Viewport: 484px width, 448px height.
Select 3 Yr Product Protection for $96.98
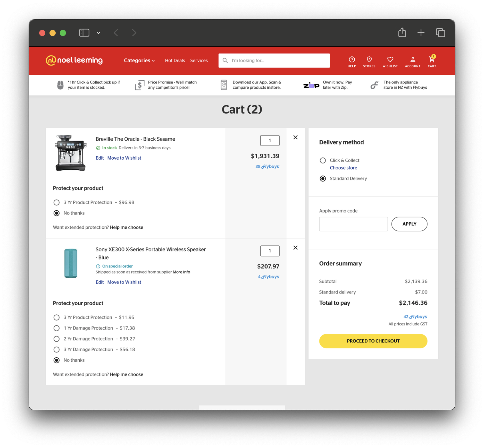click(56, 202)
